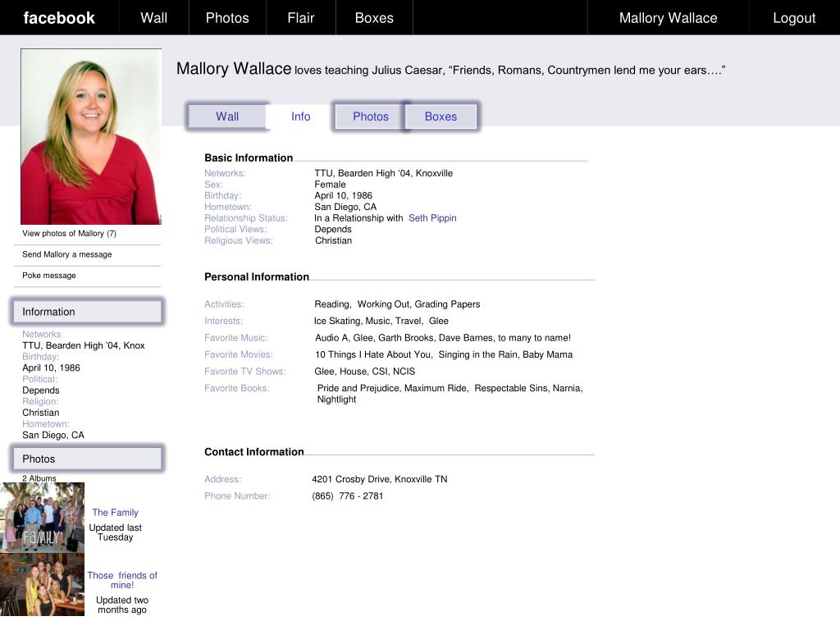Viewport: 840px width, 630px height.
Task: Click the facebook logo in the top bar
Action: [59, 18]
